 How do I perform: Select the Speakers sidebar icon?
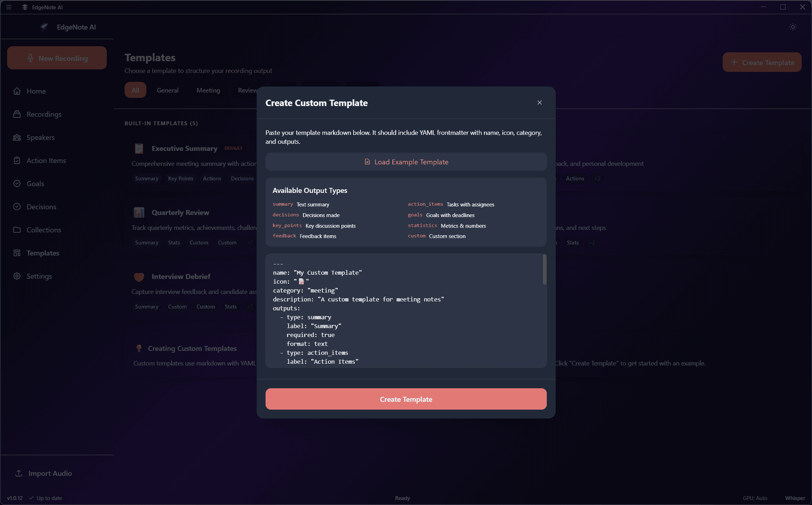click(17, 137)
